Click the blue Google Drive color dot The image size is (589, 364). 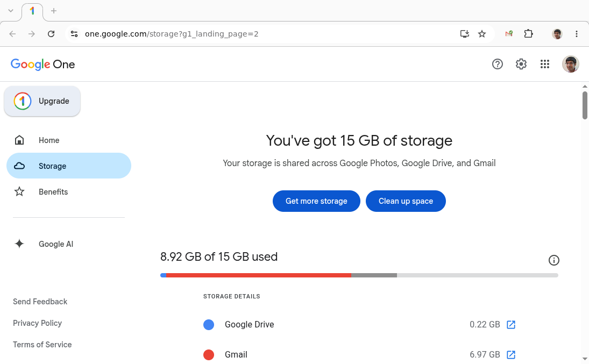[209, 325]
